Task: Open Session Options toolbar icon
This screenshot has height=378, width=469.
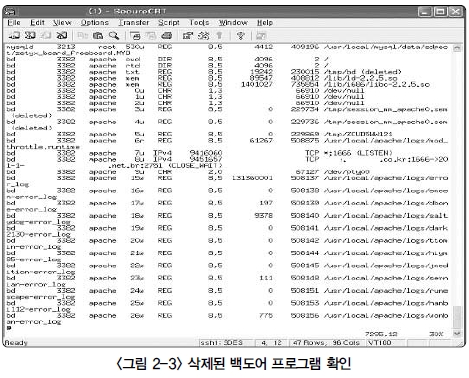Action: pyautogui.click(x=188, y=35)
